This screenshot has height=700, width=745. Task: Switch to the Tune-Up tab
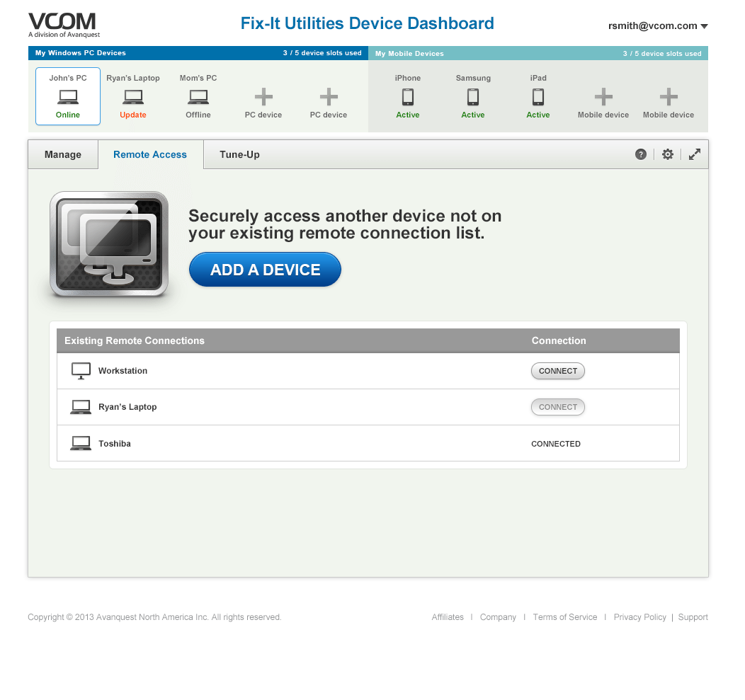[239, 154]
